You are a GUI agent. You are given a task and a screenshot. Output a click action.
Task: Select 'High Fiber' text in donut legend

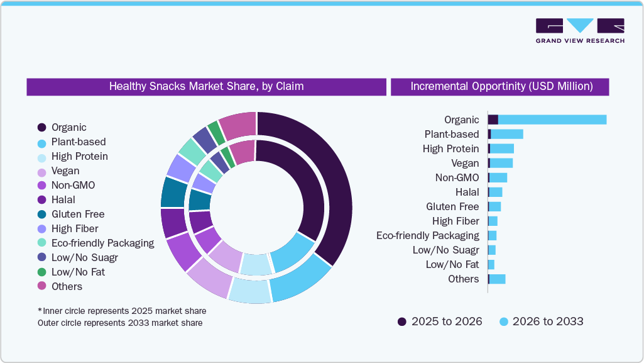[x=75, y=228]
